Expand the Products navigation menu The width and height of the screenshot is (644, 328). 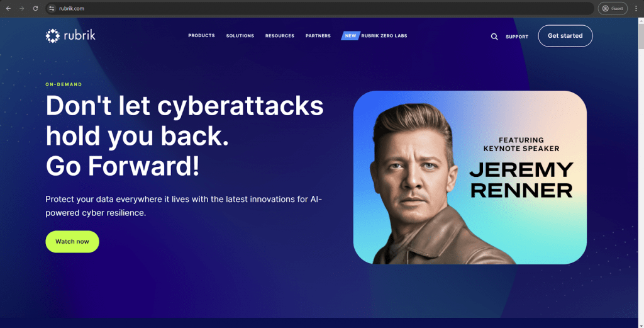pos(201,36)
